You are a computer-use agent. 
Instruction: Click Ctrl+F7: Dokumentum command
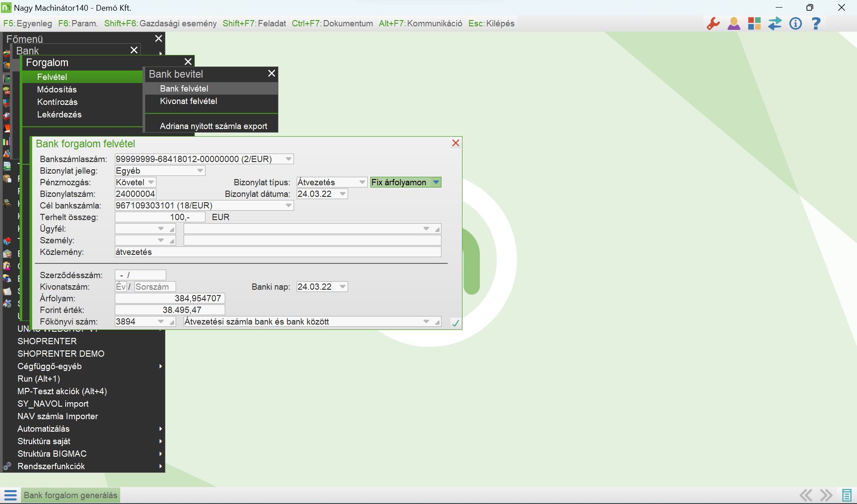point(332,23)
